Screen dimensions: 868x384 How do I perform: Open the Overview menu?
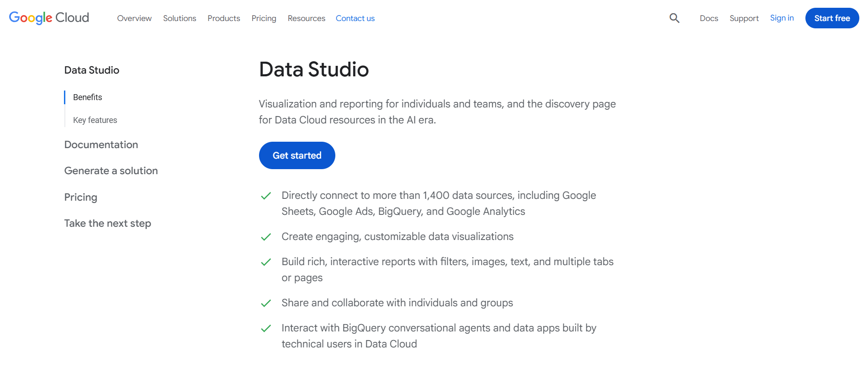[134, 18]
